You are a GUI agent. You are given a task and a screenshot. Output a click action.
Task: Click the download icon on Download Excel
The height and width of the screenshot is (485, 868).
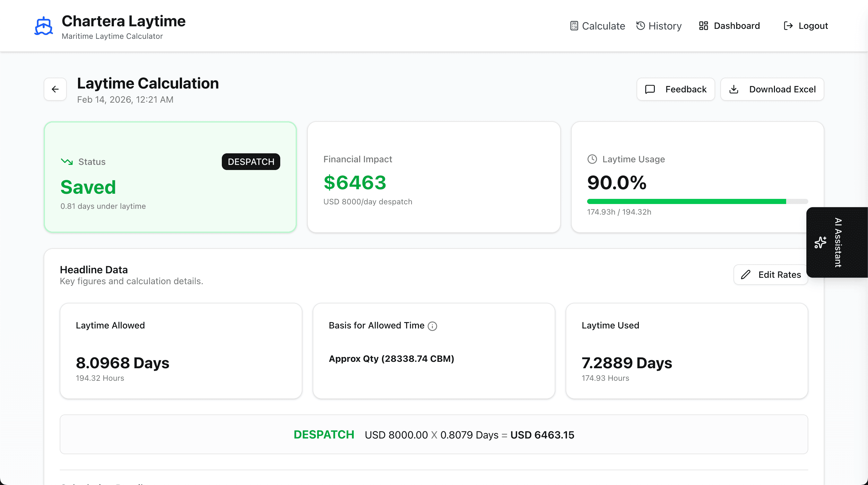coord(734,89)
